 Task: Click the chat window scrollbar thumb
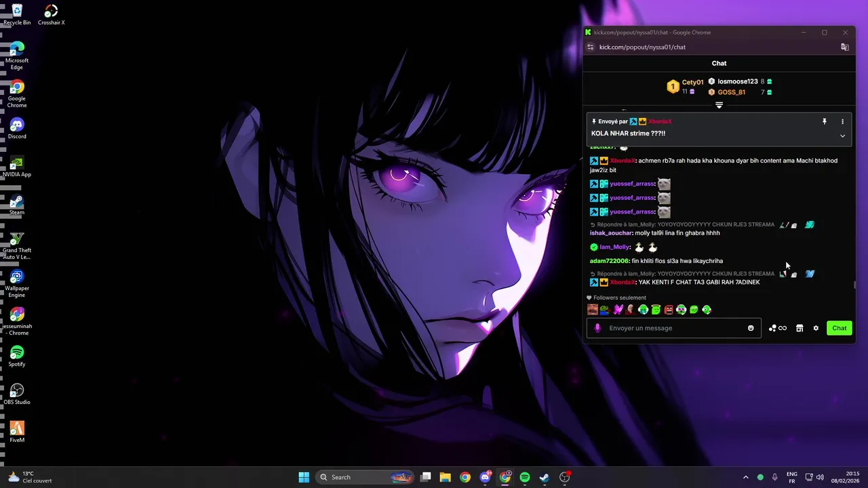854,285
